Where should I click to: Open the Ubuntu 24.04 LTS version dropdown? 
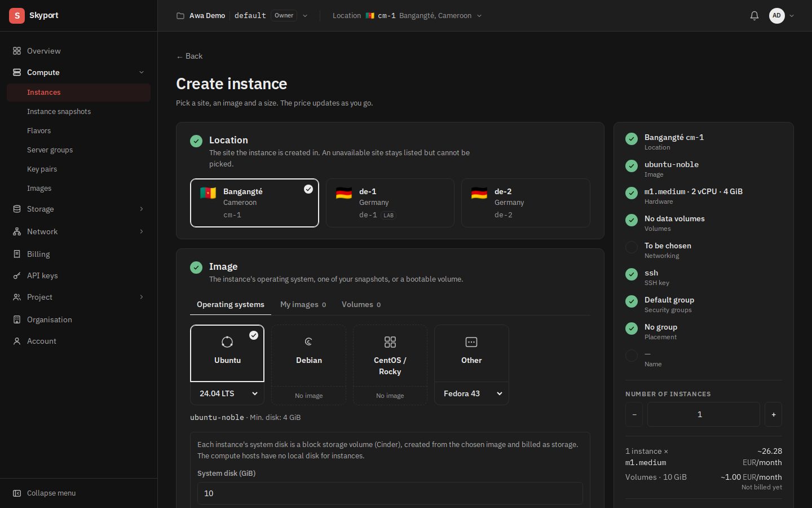click(x=227, y=393)
